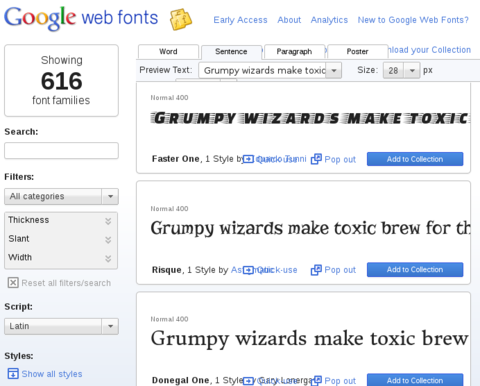Screen dimensions: 480x386
Task: Click Show all styles link
Action: click(52, 374)
